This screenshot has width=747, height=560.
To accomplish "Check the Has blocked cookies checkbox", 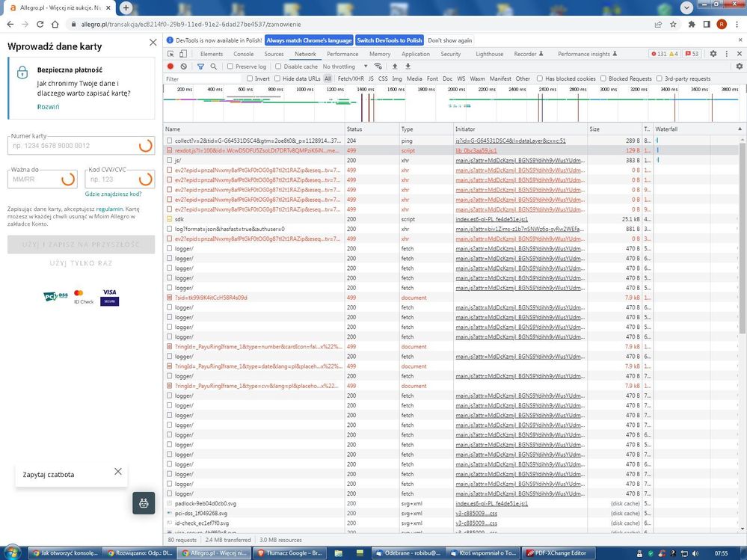I will [540, 79].
